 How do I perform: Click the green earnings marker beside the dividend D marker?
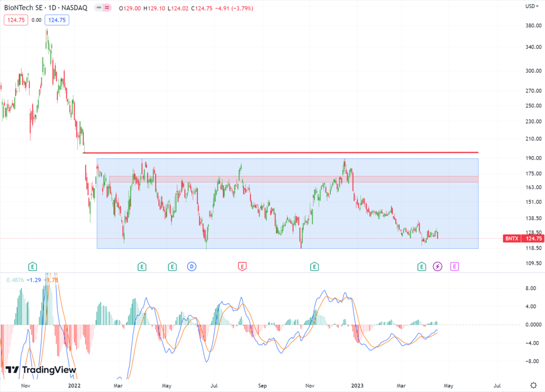(x=172, y=267)
